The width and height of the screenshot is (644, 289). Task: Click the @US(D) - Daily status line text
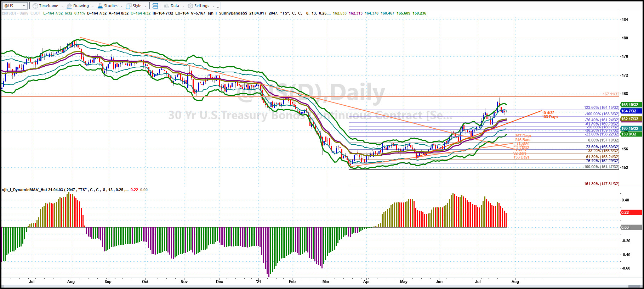tap(15, 13)
